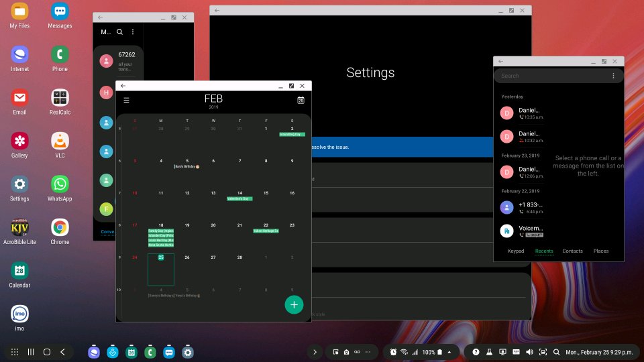
Task: Click the volume speaker icon in taskbar
Action: click(x=529, y=352)
